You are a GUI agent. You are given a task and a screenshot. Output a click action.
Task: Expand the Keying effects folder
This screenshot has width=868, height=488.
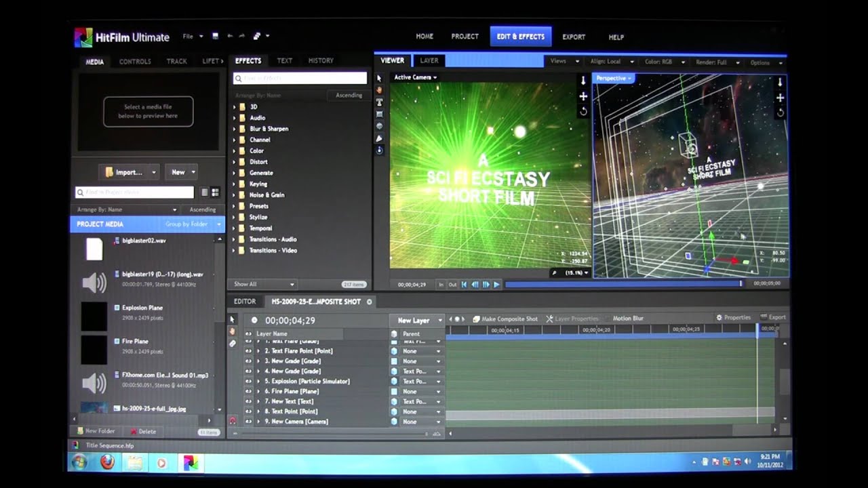pyautogui.click(x=235, y=184)
